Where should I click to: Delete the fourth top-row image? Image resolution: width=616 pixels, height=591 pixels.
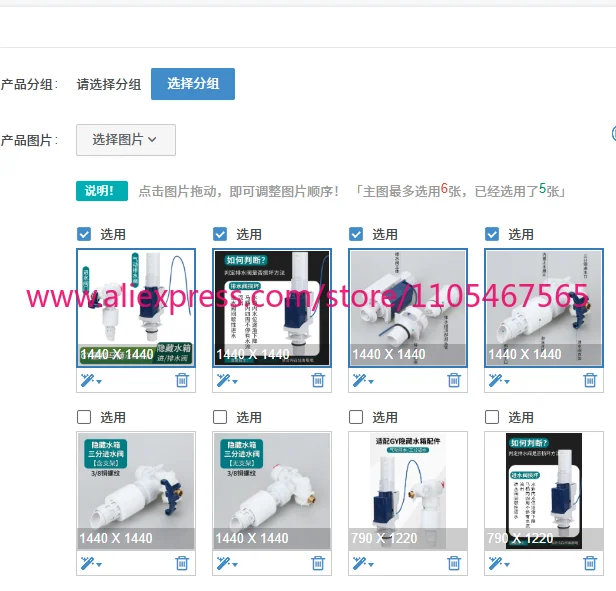pyautogui.click(x=590, y=380)
